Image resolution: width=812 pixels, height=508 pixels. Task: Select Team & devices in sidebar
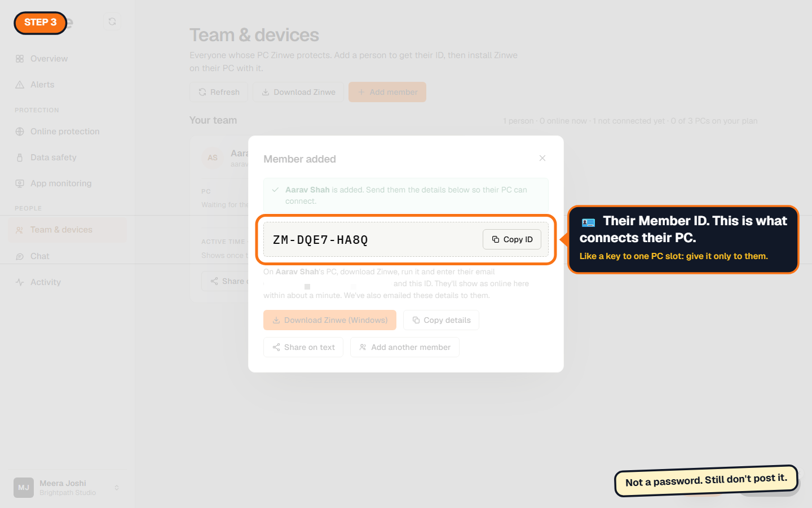tap(67, 230)
